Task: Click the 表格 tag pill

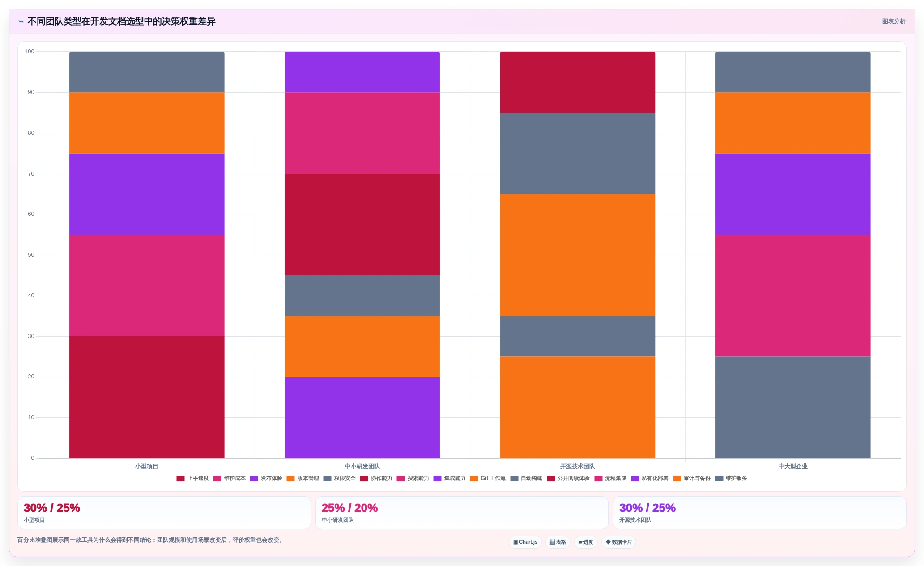Action: [x=558, y=542]
